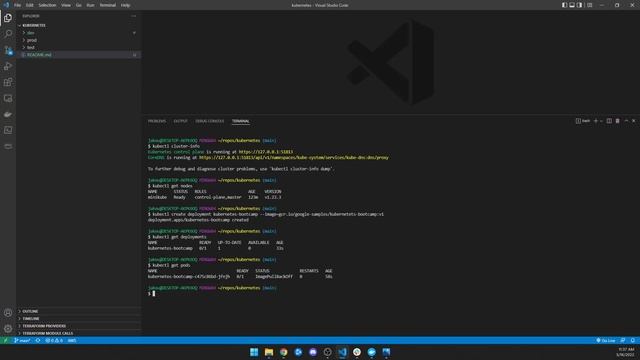Open the Manage gear menu
The height and width of the screenshot is (360, 640).
[x=8, y=329]
